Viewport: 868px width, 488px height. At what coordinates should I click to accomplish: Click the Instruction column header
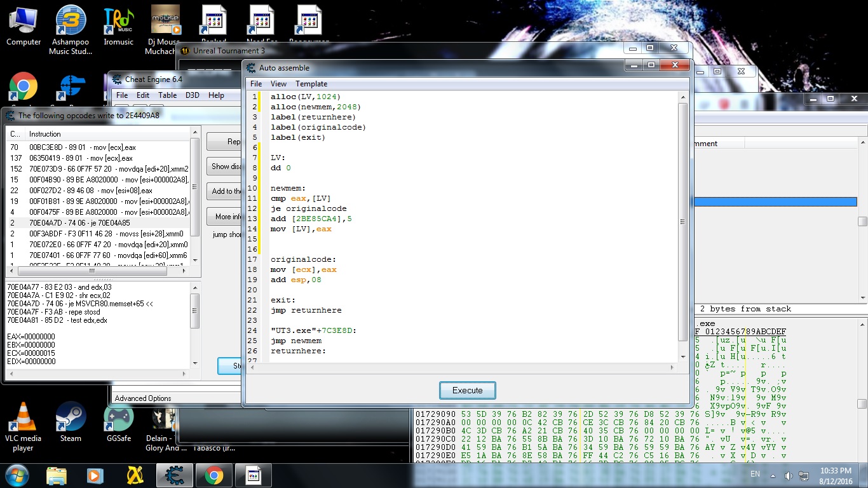tap(45, 134)
